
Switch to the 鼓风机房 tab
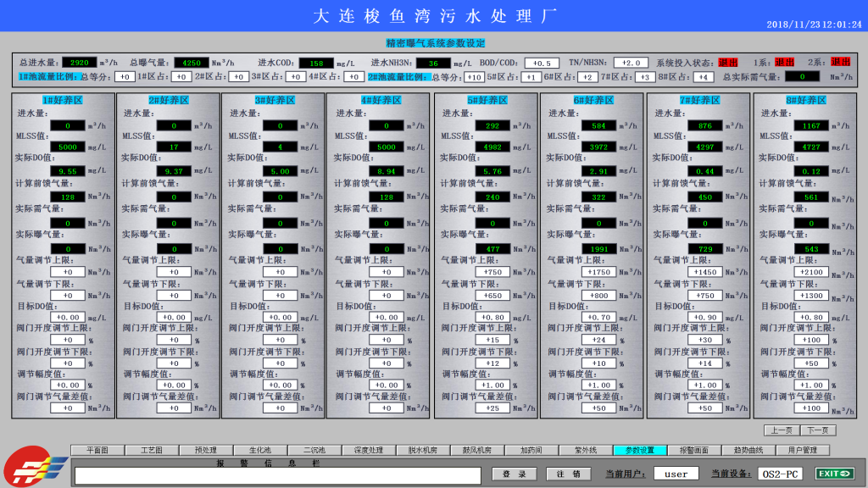[477, 451]
